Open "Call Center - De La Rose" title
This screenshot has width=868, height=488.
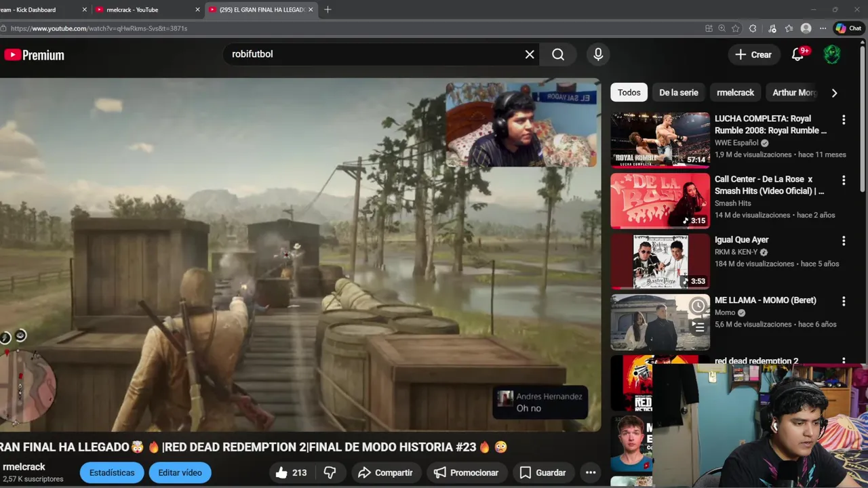click(x=769, y=185)
